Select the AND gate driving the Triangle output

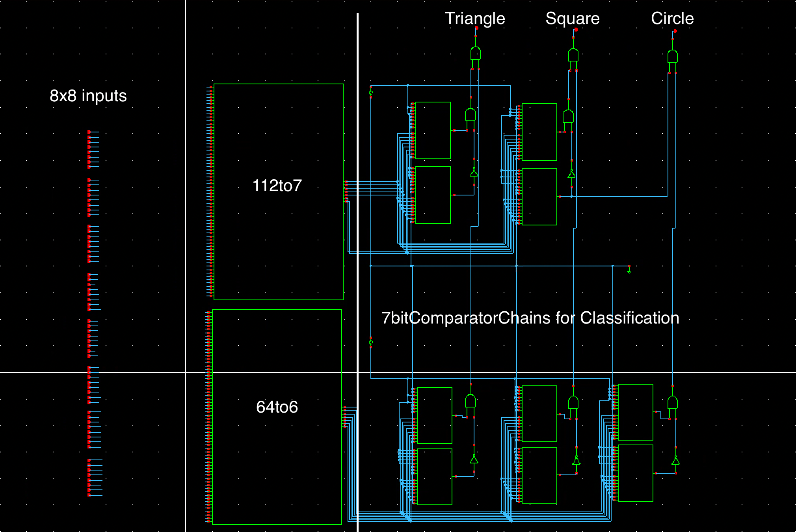coord(475,54)
